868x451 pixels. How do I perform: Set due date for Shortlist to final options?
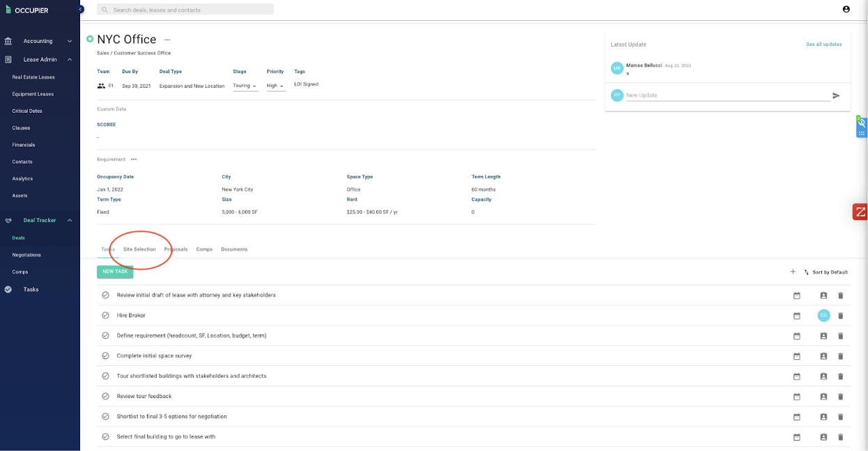tap(797, 417)
